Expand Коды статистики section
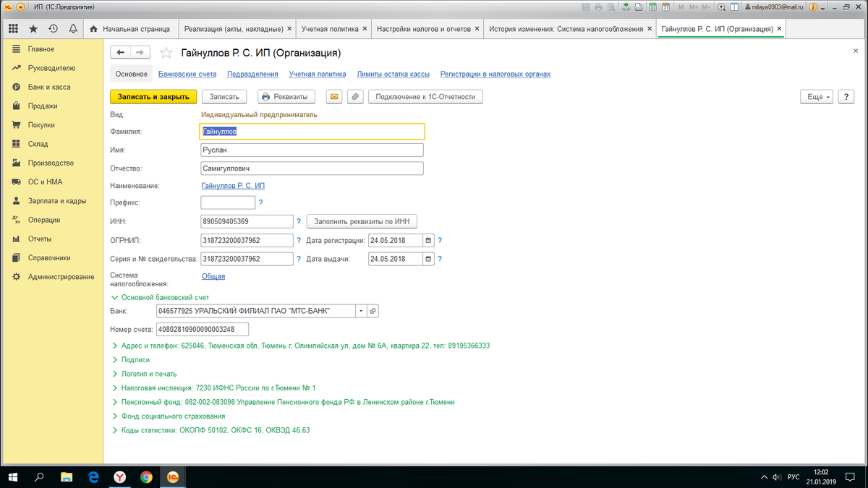Viewport: 868px width, 488px height. pos(115,430)
